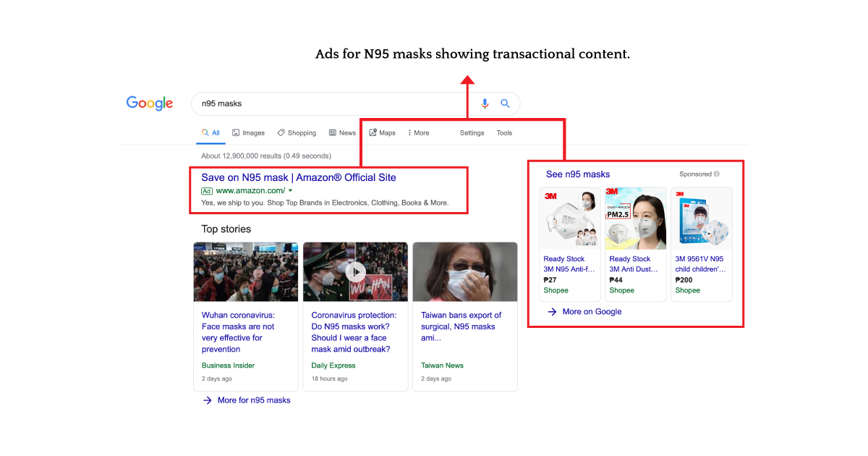Switch to the Images tab
Viewport: 868px width, 456px height.
(x=248, y=133)
